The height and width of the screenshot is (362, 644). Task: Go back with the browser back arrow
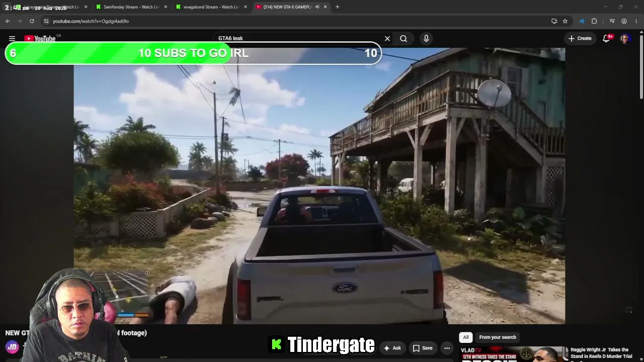(8, 21)
